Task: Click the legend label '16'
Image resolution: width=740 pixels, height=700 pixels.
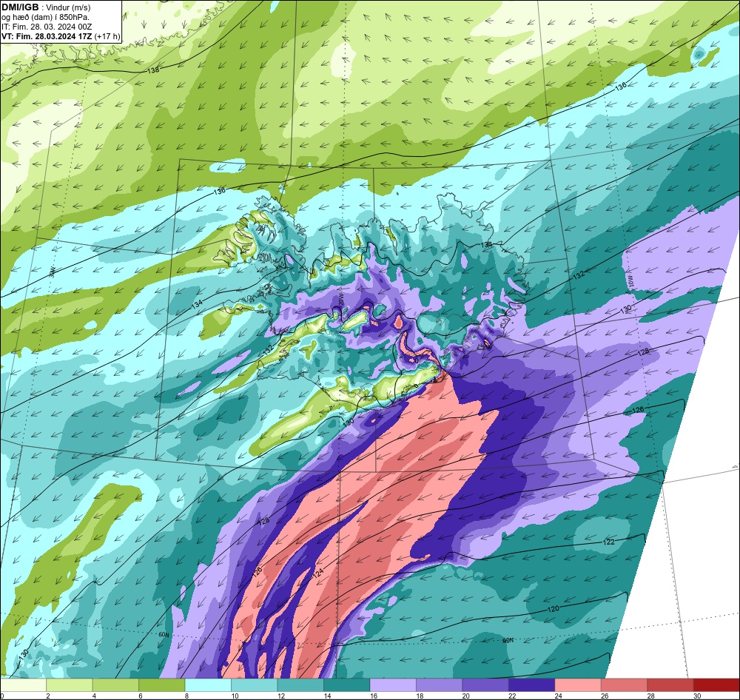Action: pos(372,696)
